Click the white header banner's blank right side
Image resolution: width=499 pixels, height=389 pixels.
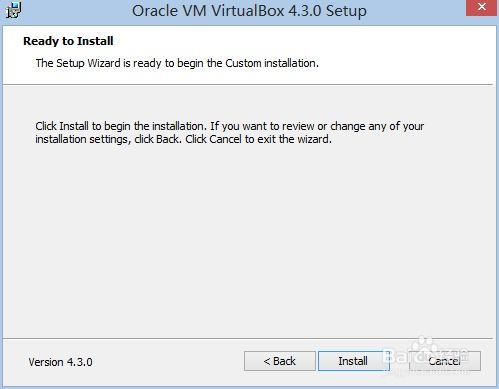[x=407, y=53]
